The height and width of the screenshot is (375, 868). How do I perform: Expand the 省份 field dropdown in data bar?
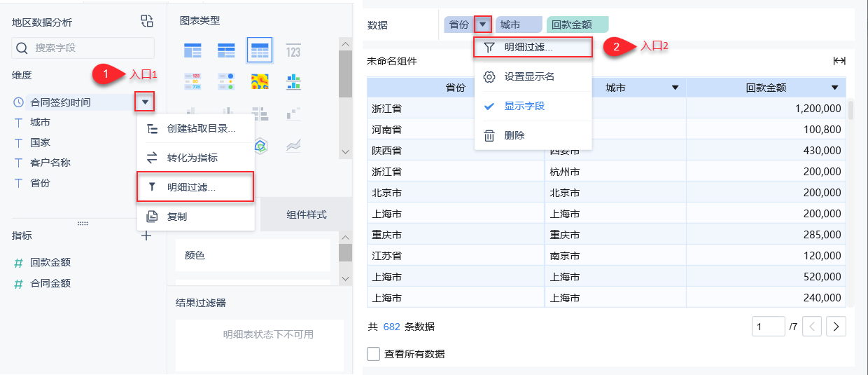pos(483,25)
